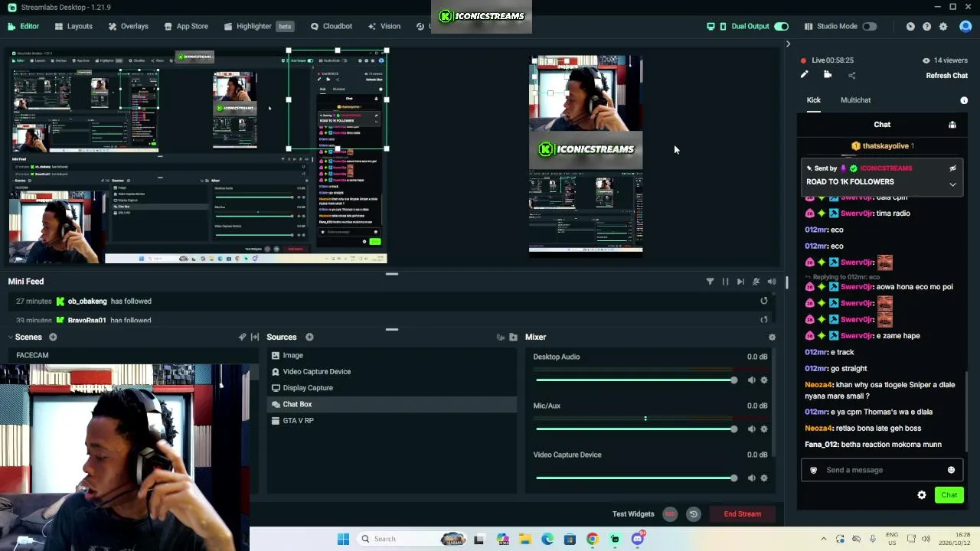Open Mic/Aux settings gear
Viewport: 980px width, 551px height.
point(763,429)
